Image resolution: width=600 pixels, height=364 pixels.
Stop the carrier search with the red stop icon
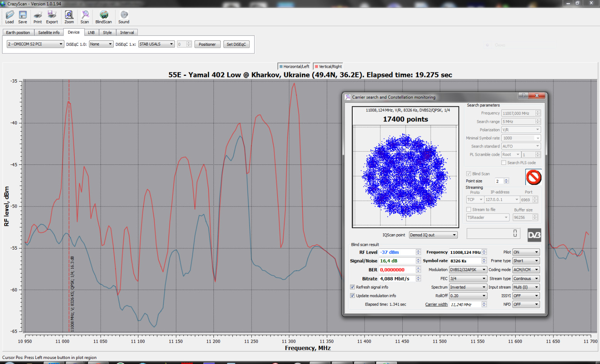534,177
